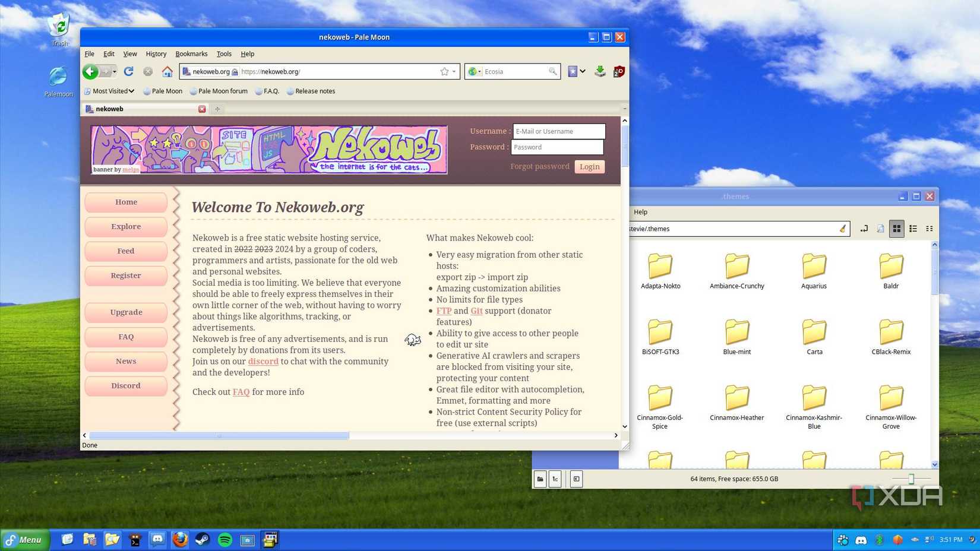Adjust the file manager zoom slider
This screenshot has height=551, width=980.
tap(911, 479)
